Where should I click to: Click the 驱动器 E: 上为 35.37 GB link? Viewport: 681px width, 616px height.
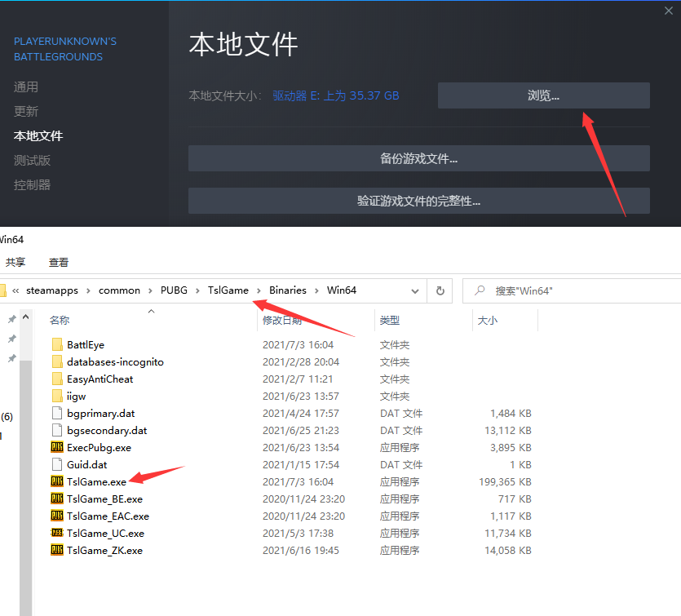click(x=336, y=95)
